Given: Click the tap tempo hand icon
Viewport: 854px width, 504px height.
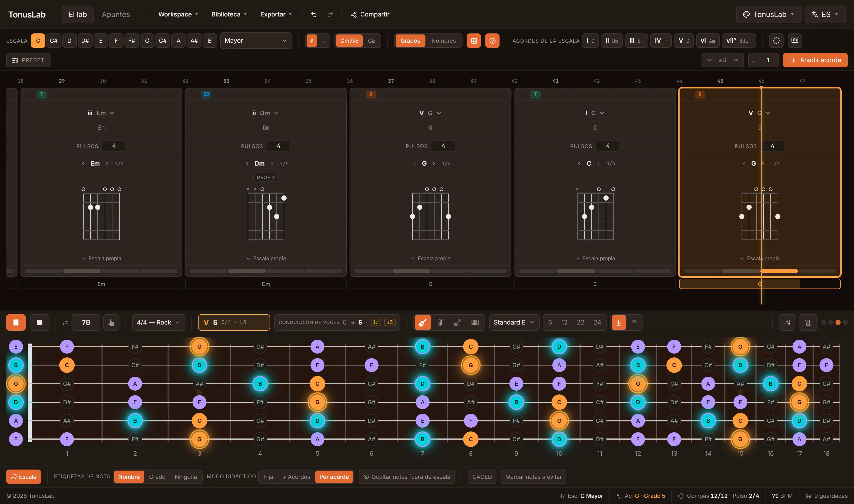Looking at the screenshot, I should [x=111, y=322].
